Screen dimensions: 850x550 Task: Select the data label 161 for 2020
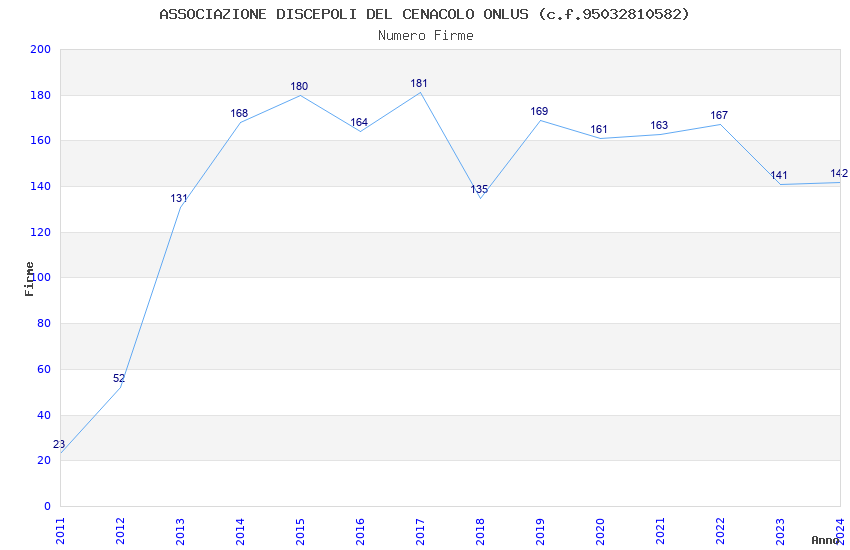point(599,129)
